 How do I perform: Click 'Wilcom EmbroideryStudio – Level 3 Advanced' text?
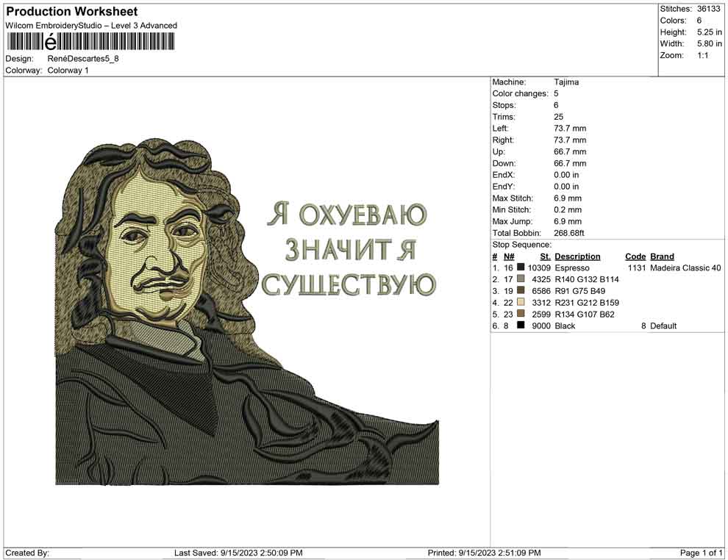91,26
